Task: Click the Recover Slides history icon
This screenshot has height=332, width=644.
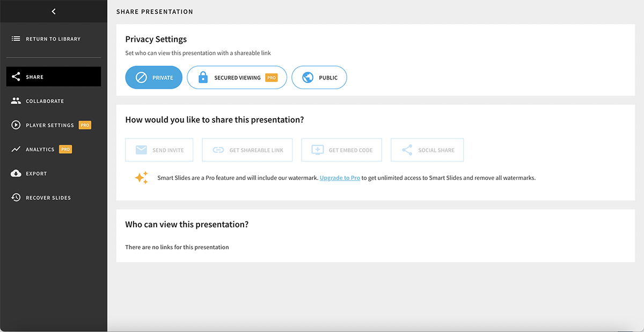Action: tap(16, 197)
